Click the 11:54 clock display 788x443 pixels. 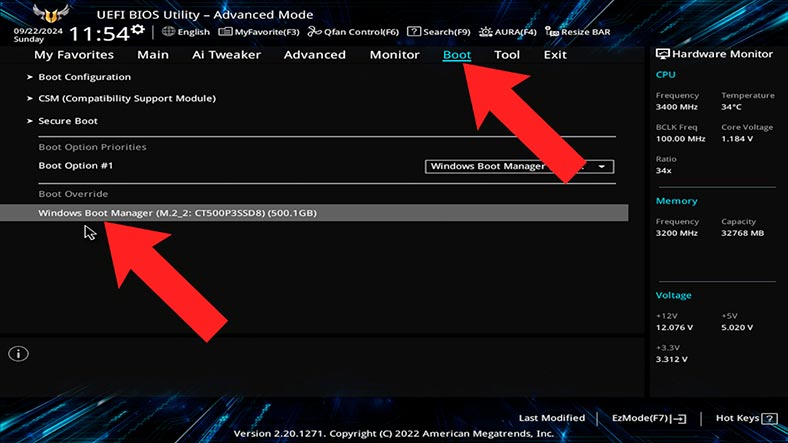[x=99, y=34]
